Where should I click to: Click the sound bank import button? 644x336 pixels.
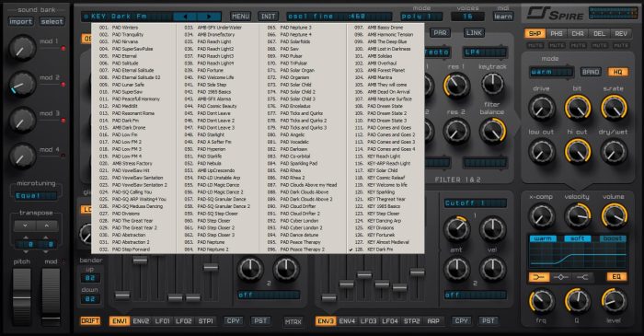coord(21,21)
